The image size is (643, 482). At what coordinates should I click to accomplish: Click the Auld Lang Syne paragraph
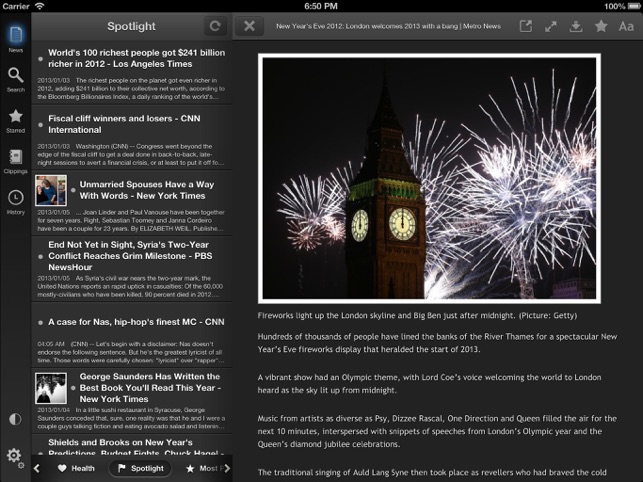coord(432,472)
